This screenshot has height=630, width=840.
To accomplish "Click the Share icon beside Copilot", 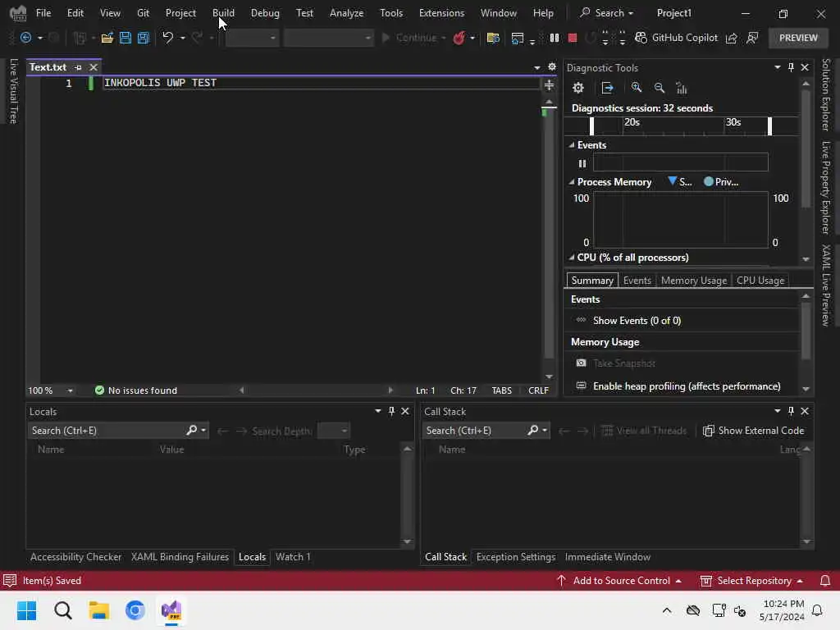I will pyautogui.click(x=731, y=38).
